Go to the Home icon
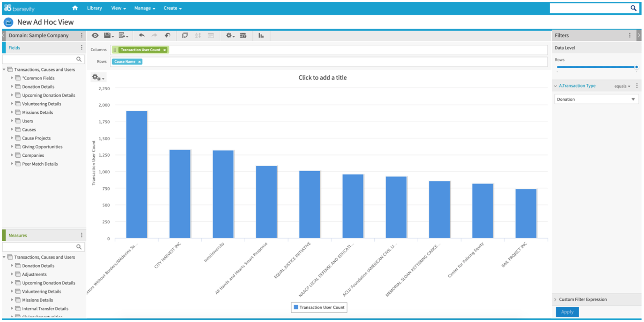This screenshot has height=322, width=644. coord(75,8)
